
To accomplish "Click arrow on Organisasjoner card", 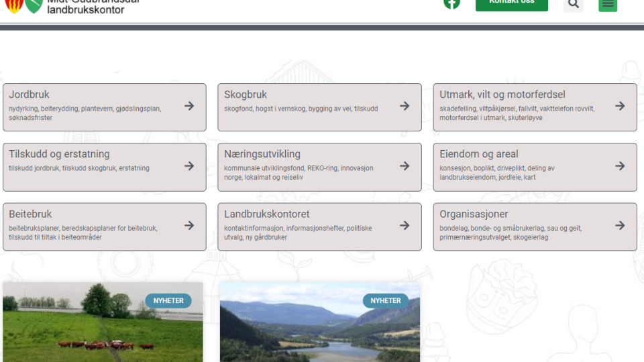I will point(620,225).
